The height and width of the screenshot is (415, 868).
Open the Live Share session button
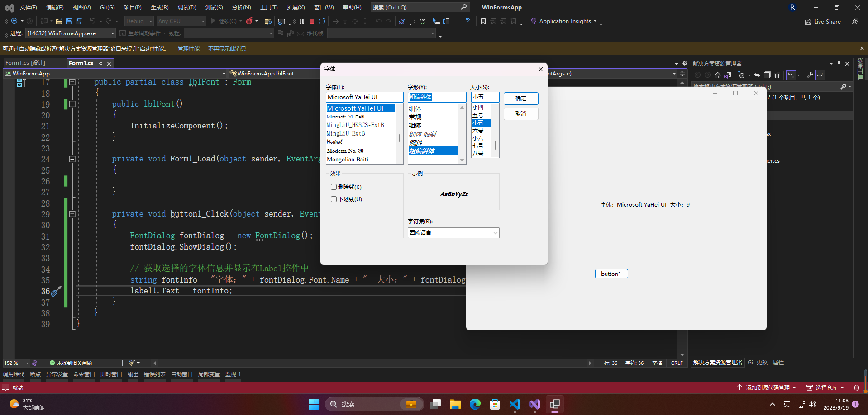coord(823,21)
